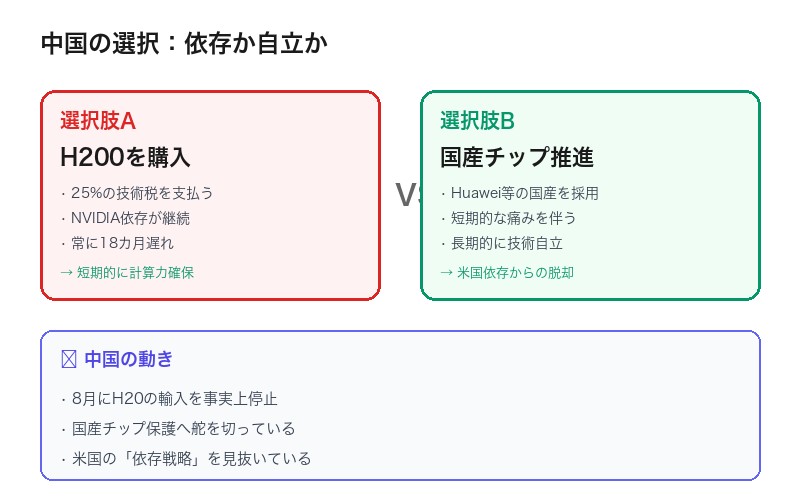Click the → 短期的に計算力確保 conclusion line
This screenshot has height=500, width=800.
(127, 272)
